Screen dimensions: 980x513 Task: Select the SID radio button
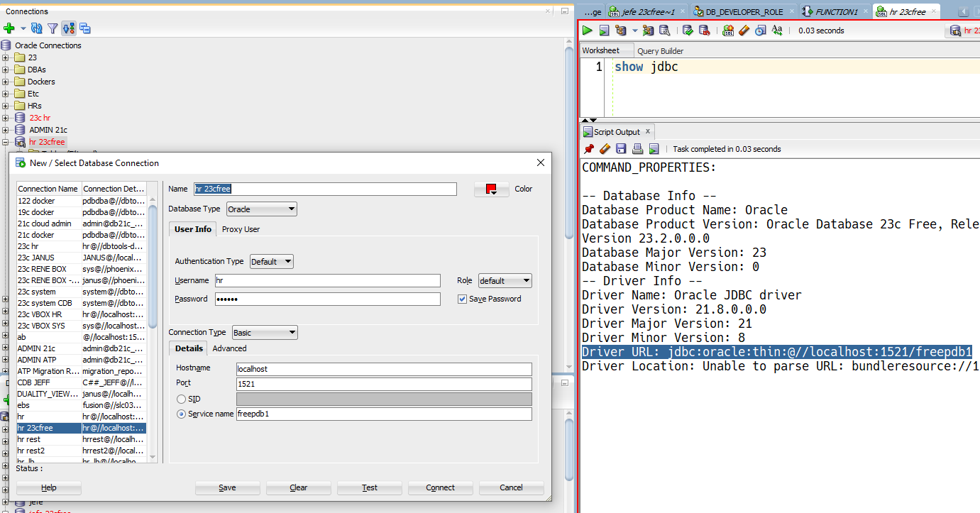[181, 399]
